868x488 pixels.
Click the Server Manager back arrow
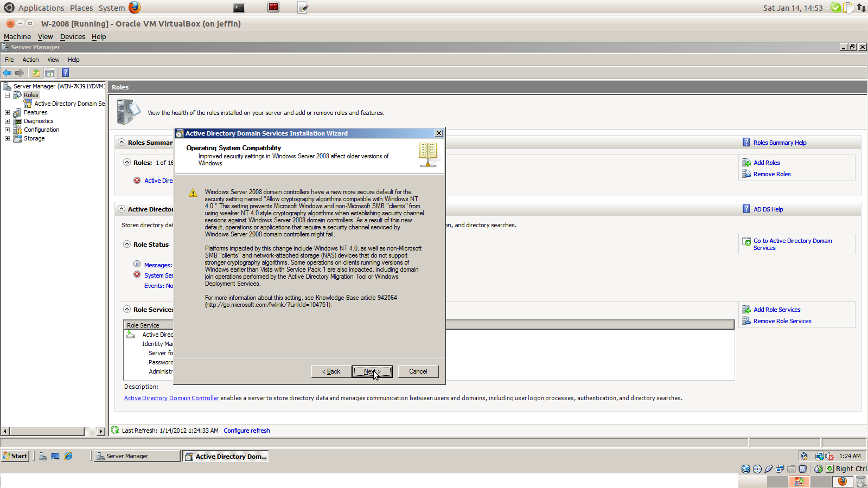[7, 73]
